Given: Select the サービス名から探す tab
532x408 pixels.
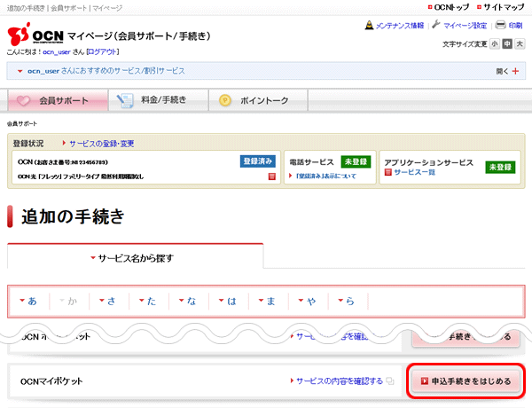Looking at the screenshot, I should pyautogui.click(x=136, y=258).
